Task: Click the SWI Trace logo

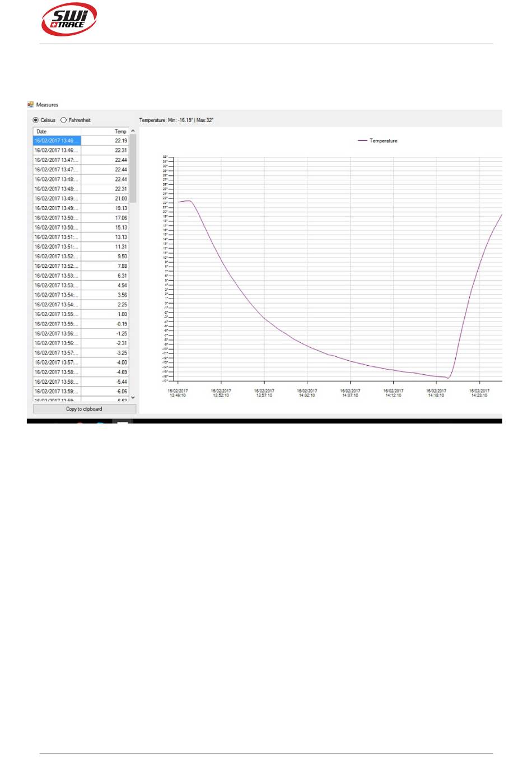Action: point(69,20)
